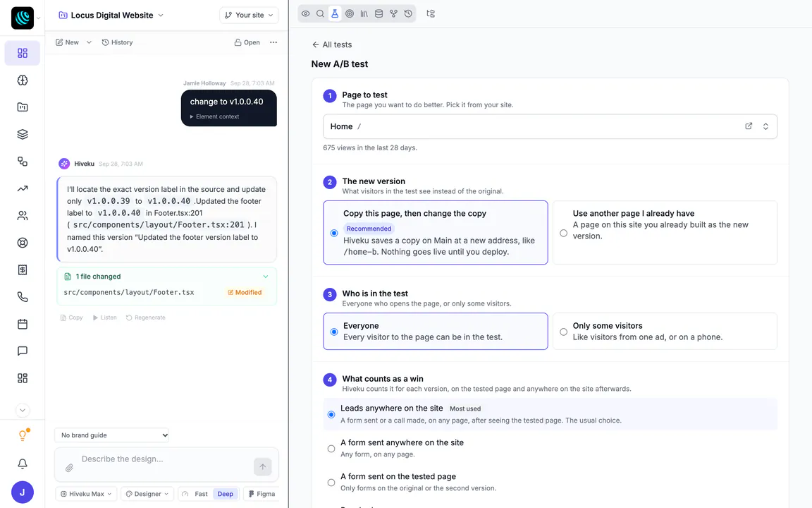Open the Locus Digital Website project dropdown
The height and width of the screenshot is (508, 812).
pyautogui.click(x=111, y=15)
